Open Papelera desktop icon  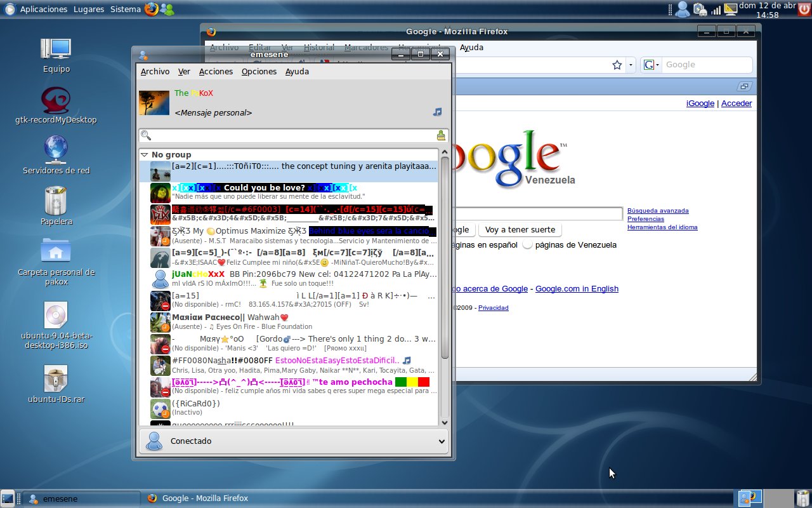(56, 207)
